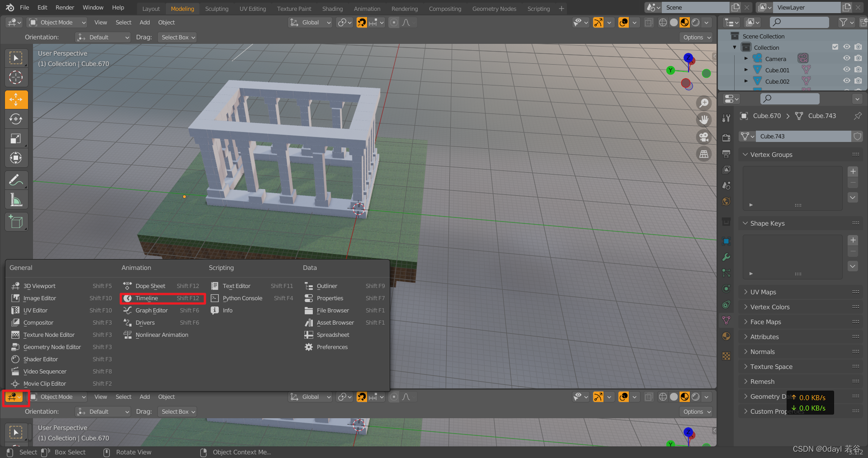Select Timeline from the editor type menu
This screenshot has width=868, height=458.
147,298
